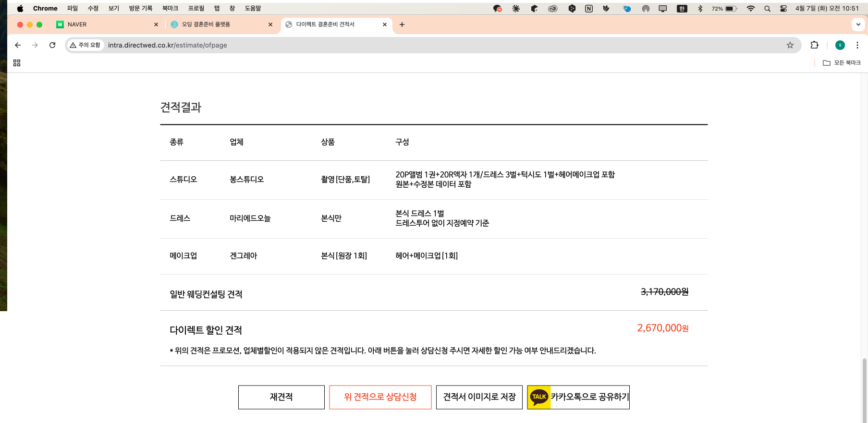Open the Chrome extensions puzzle icon

(814, 45)
